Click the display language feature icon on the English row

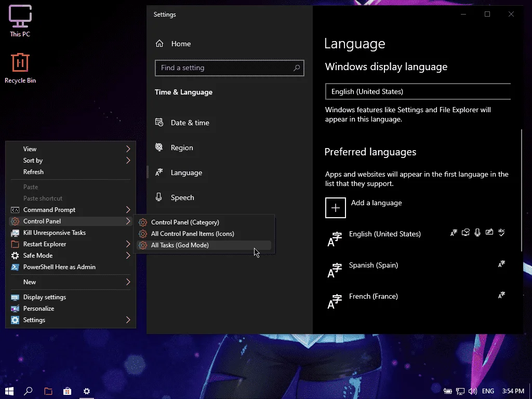(x=454, y=232)
